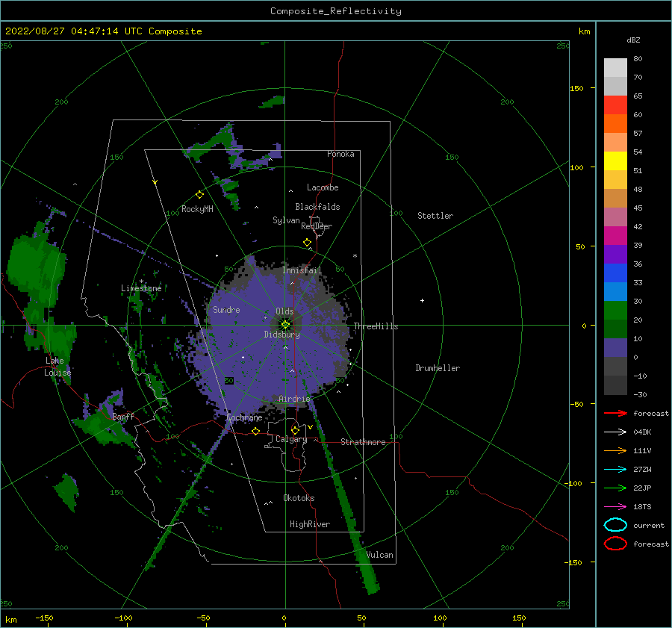Image resolution: width=672 pixels, height=628 pixels.
Task: Click the Blackfalds city label
Action: (x=317, y=207)
